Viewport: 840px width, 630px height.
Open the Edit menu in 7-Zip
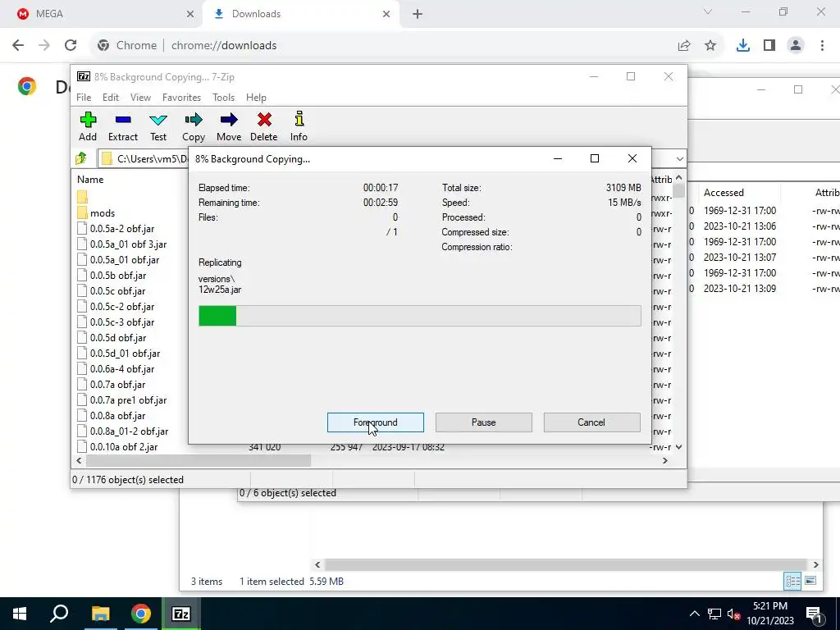pos(111,98)
